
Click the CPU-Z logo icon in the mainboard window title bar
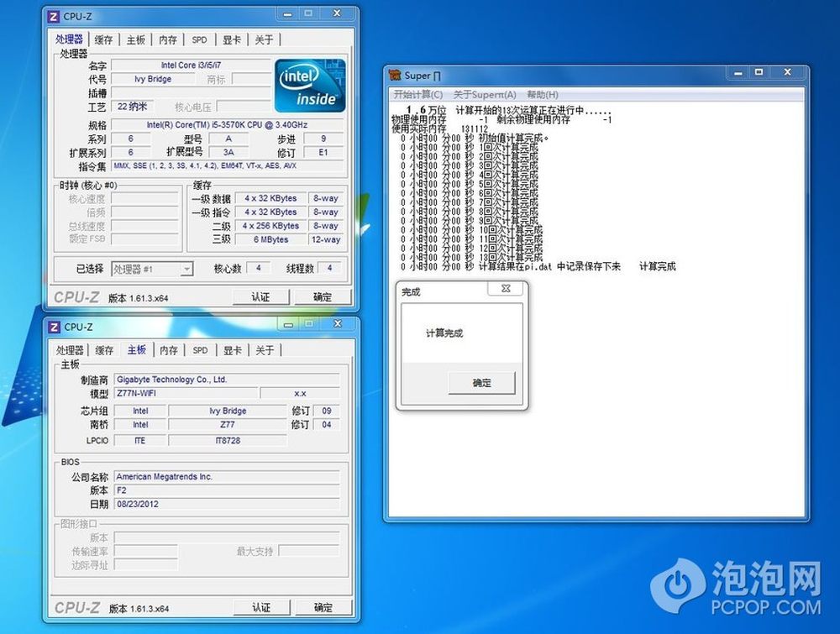pyautogui.click(x=54, y=327)
